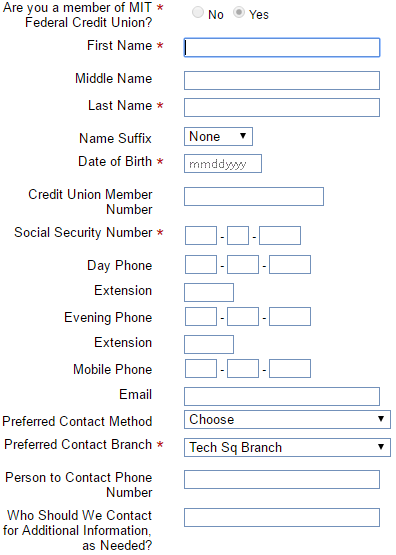396x555 pixels.
Task: Select the Extension field under Day Phone
Action: 209,292
